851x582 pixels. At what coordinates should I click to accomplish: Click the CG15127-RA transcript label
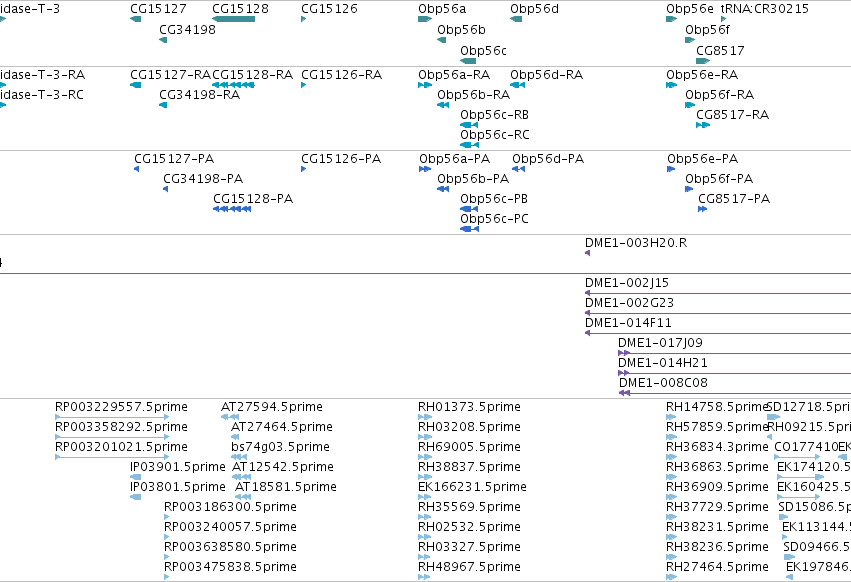click(170, 74)
